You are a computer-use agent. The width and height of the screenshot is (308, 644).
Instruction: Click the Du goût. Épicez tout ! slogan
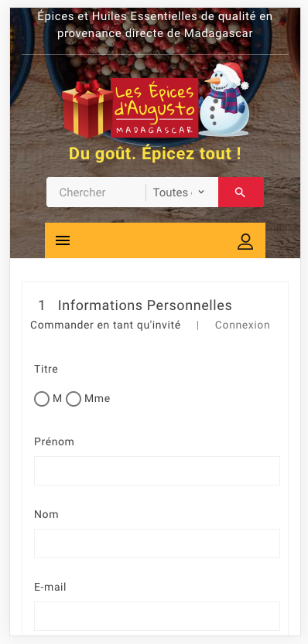click(x=155, y=154)
